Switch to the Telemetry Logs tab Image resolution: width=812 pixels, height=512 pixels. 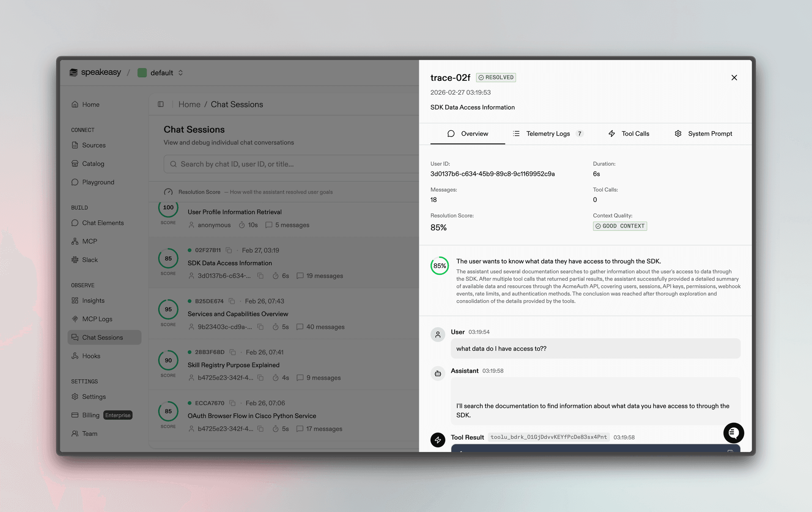click(548, 134)
